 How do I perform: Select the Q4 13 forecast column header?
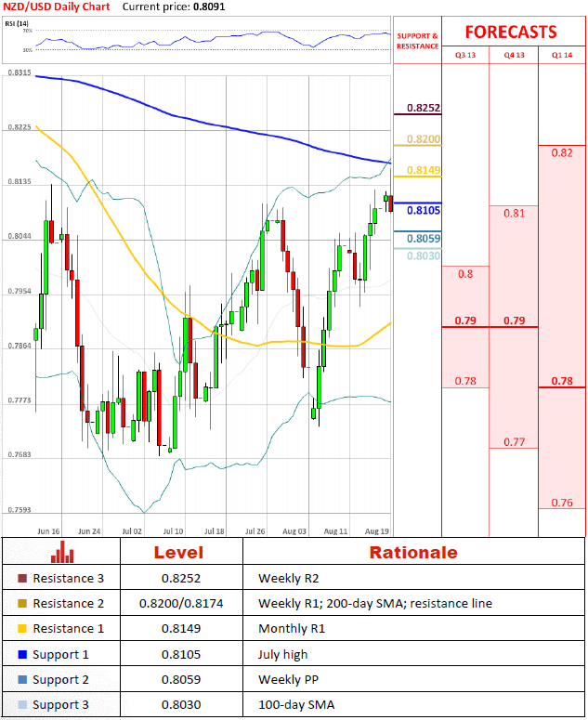pos(514,55)
